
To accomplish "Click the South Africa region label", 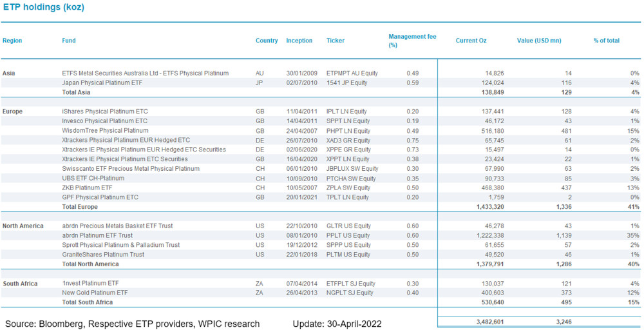I will click(20, 284).
